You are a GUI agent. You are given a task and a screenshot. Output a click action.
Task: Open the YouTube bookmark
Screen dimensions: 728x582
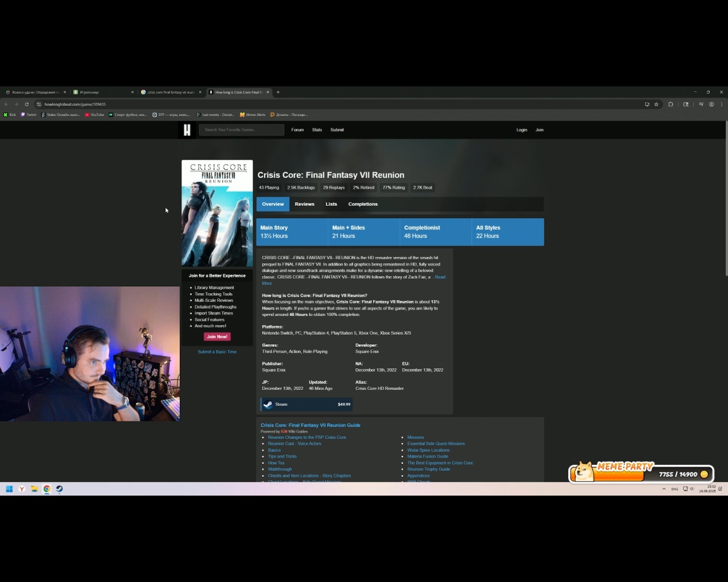point(94,115)
